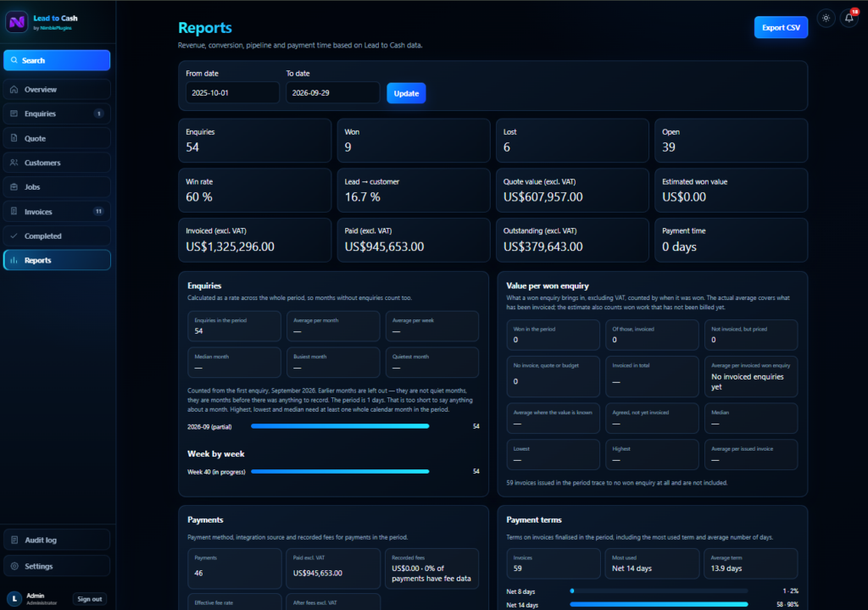Click the Settings gear icon

pyautogui.click(x=14, y=566)
